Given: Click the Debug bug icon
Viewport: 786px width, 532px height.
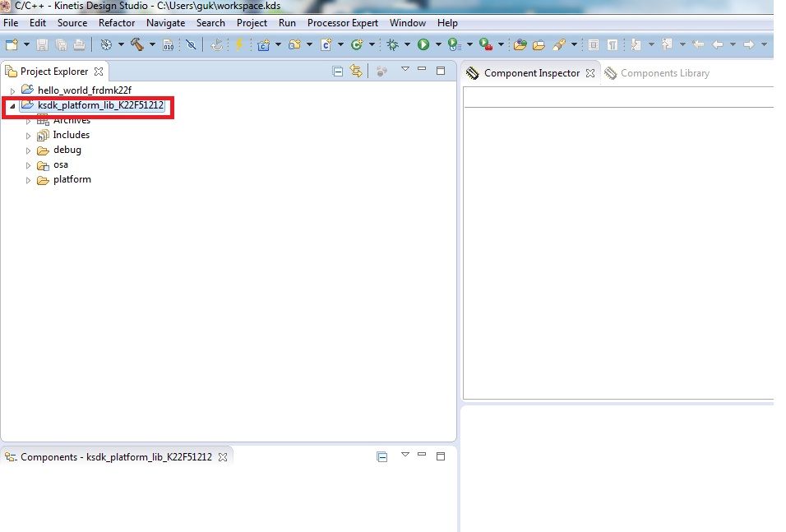Looking at the screenshot, I should pyautogui.click(x=392, y=44).
